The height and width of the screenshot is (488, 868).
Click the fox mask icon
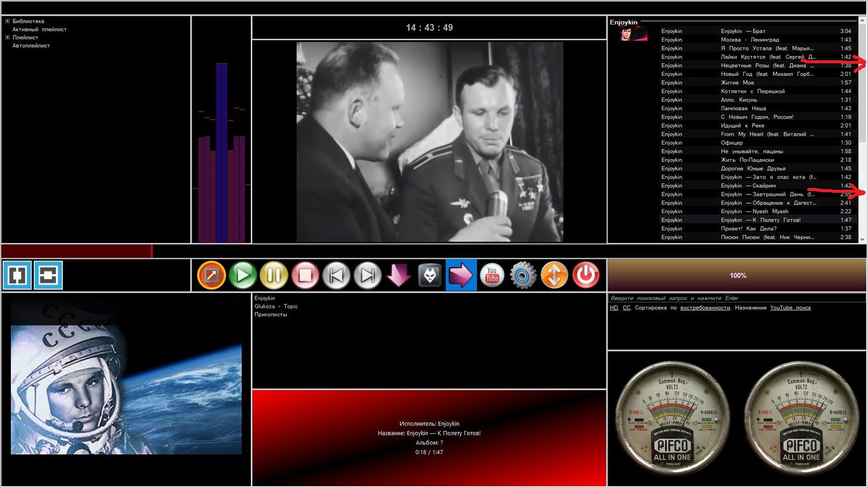[x=430, y=275]
